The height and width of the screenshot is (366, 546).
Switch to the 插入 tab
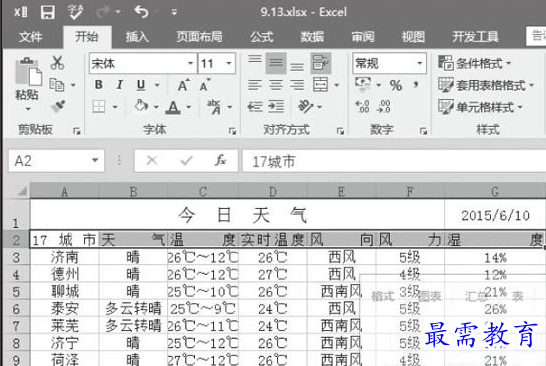137,37
